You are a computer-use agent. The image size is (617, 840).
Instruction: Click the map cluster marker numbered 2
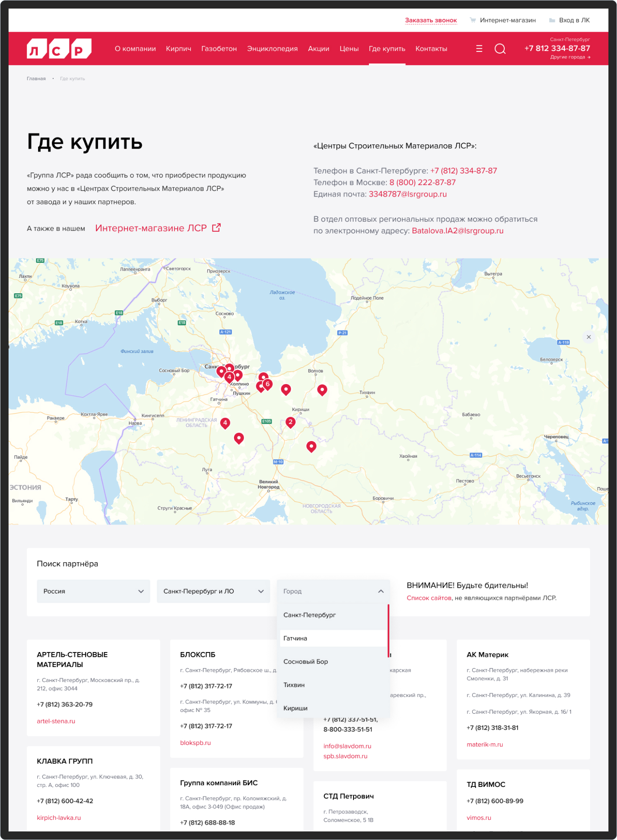pos(291,422)
